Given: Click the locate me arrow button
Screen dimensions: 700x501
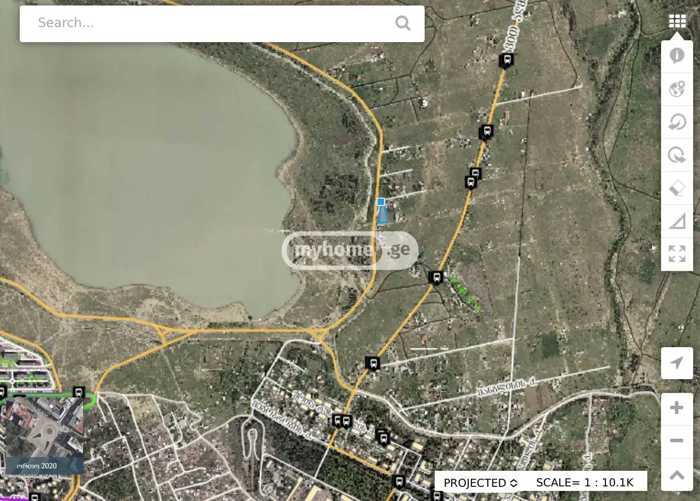Looking at the screenshot, I should [677, 363].
